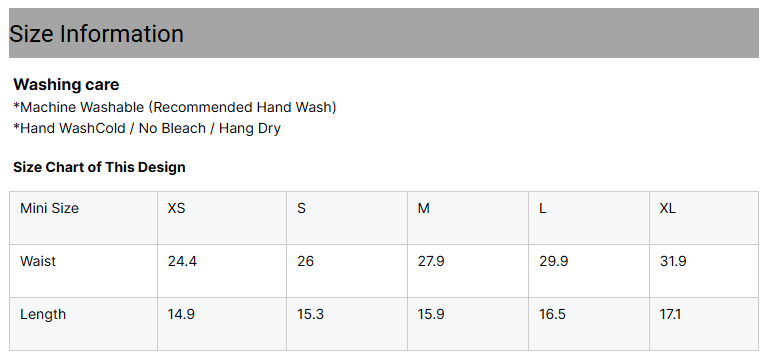771x360 pixels.
Task: Select the L column header
Action: click(x=589, y=218)
